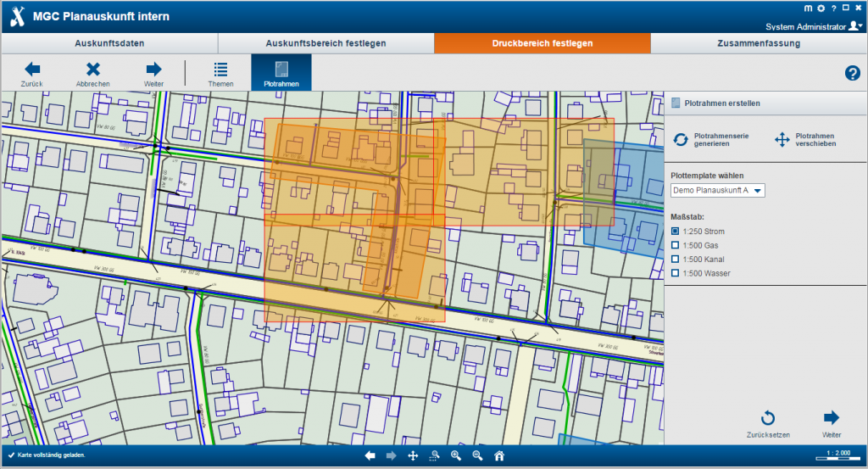The image size is (868, 469).
Task: Open the blue help question mark
Action: (852, 73)
